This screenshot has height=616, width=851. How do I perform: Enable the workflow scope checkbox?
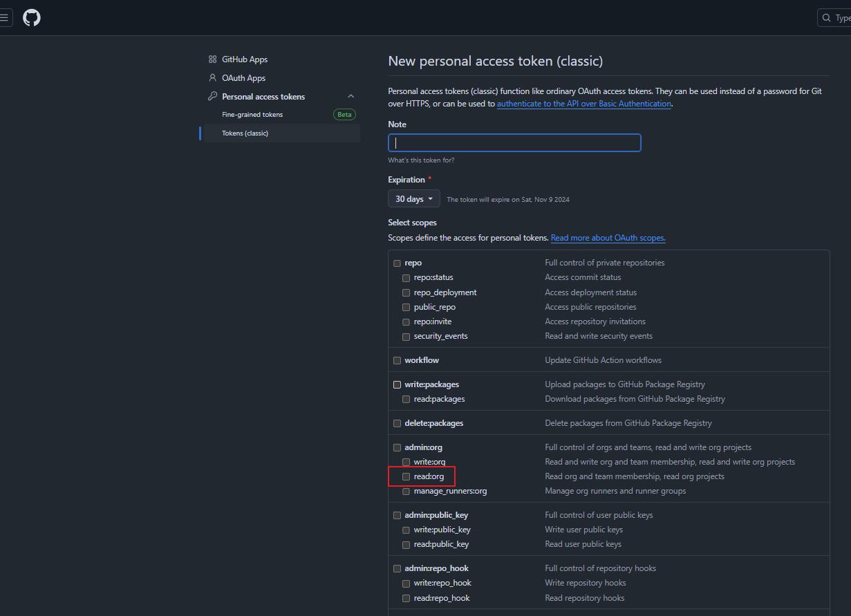tap(398, 361)
